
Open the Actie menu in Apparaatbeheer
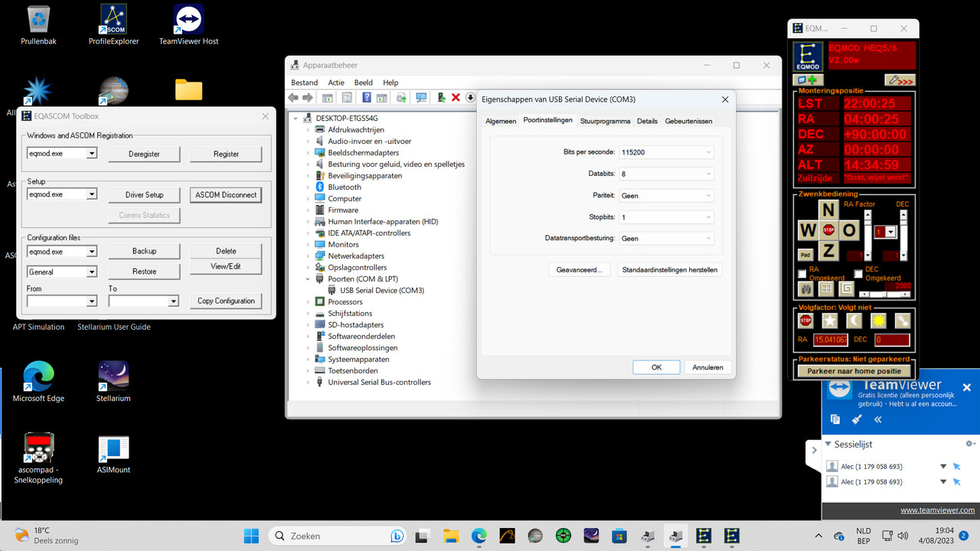coord(336,83)
